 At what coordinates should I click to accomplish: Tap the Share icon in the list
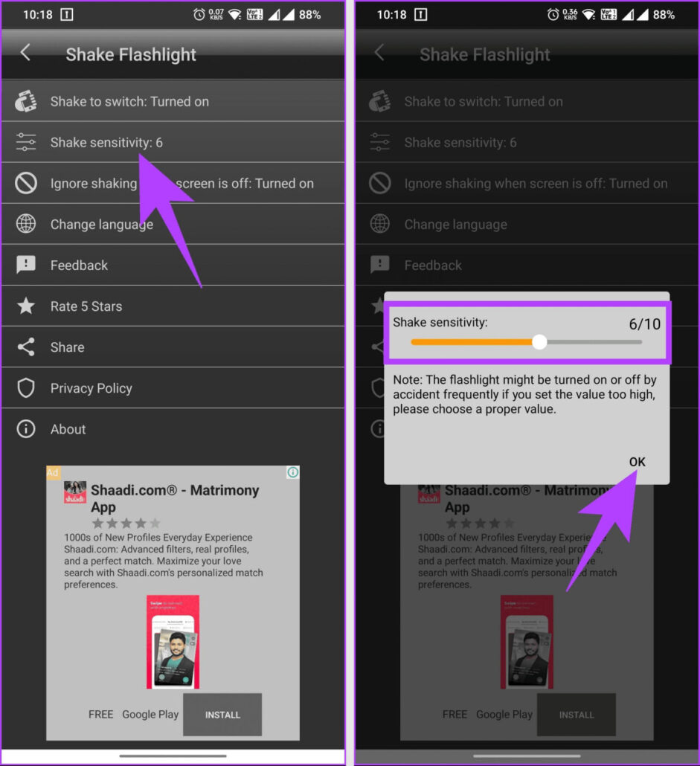point(26,347)
